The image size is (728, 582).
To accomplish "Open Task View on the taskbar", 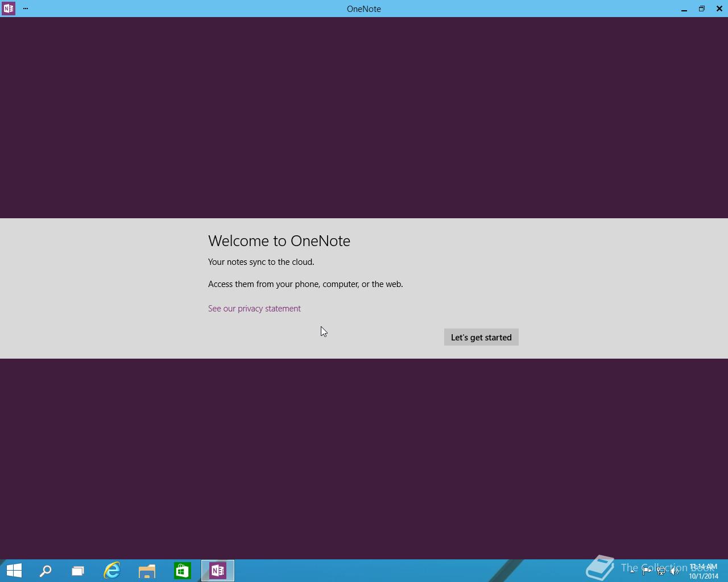I will click(x=78, y=571).
